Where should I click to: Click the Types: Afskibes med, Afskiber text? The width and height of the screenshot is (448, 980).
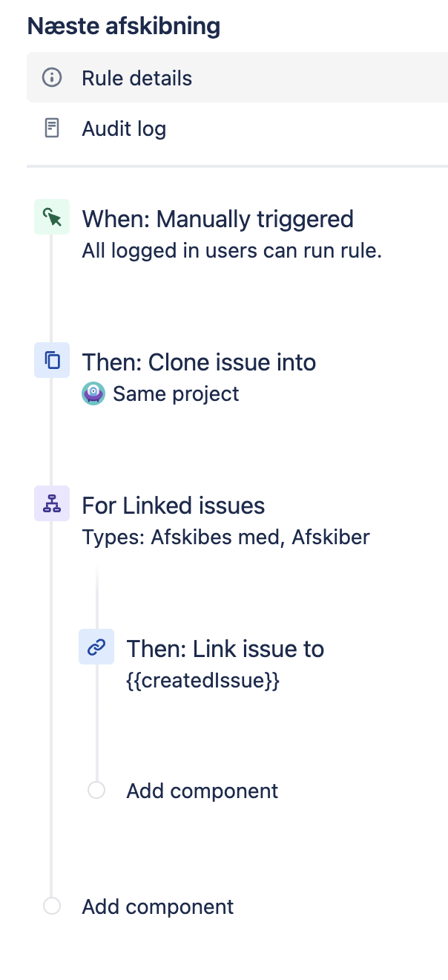click(226, 537)
